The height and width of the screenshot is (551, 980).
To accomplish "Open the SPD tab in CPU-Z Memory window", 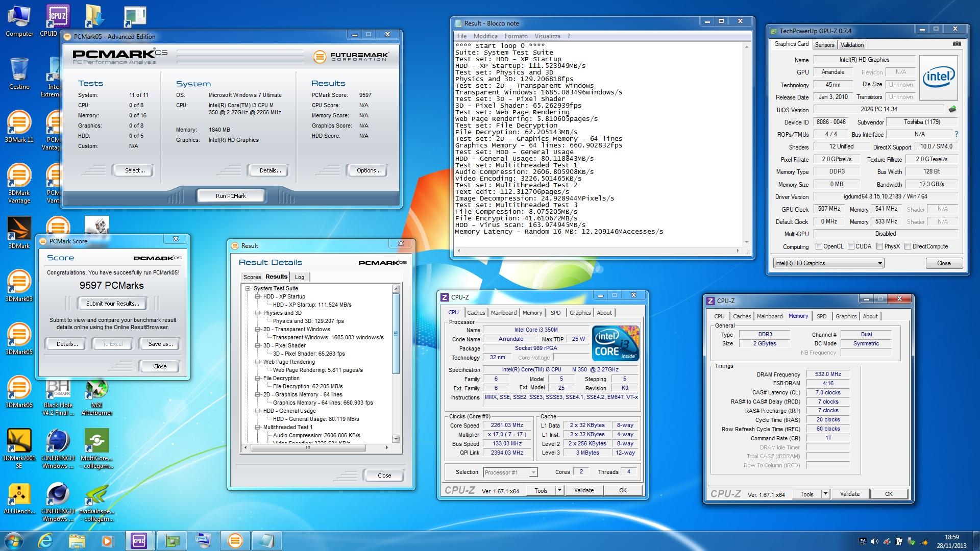I will [x=821, y=316].
